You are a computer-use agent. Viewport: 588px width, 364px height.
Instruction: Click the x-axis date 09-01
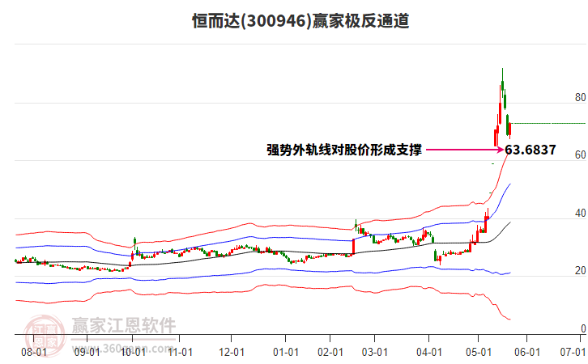tap(87, 352)
